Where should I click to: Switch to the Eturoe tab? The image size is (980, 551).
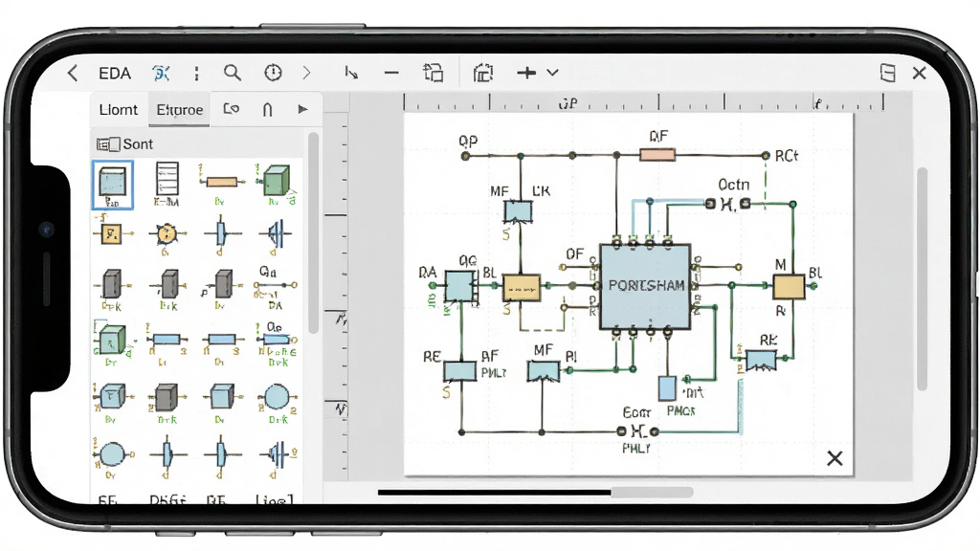tap(179, 110)
